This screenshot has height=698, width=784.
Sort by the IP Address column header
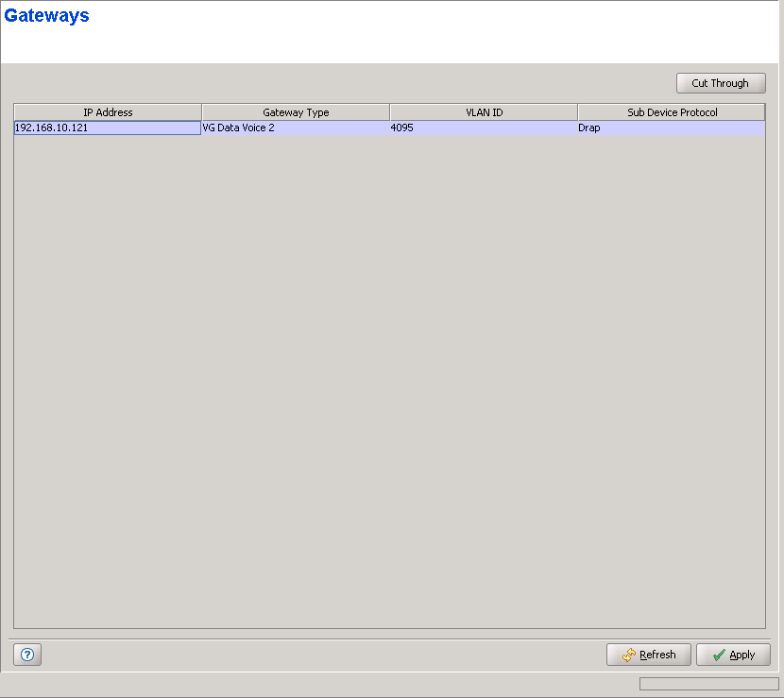point(108,112)
